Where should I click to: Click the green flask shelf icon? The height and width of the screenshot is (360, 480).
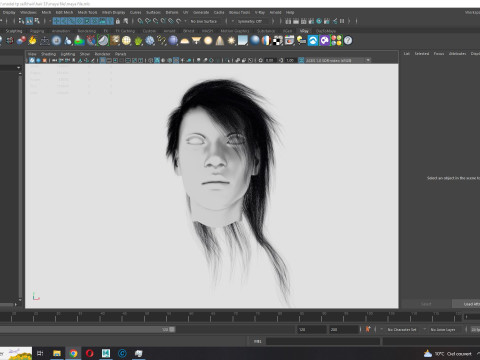79,41
